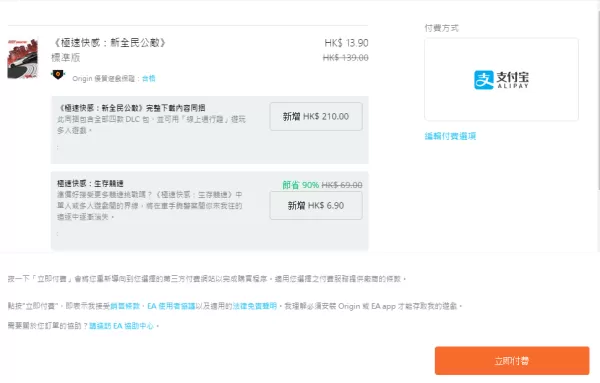Click the 標準版 edition label
This screenshot has width=600, height=383.
[x=65, y=58]
